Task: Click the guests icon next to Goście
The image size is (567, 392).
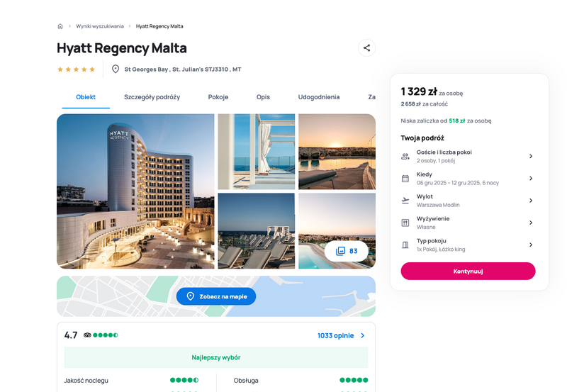Action: tap(405, 156)
